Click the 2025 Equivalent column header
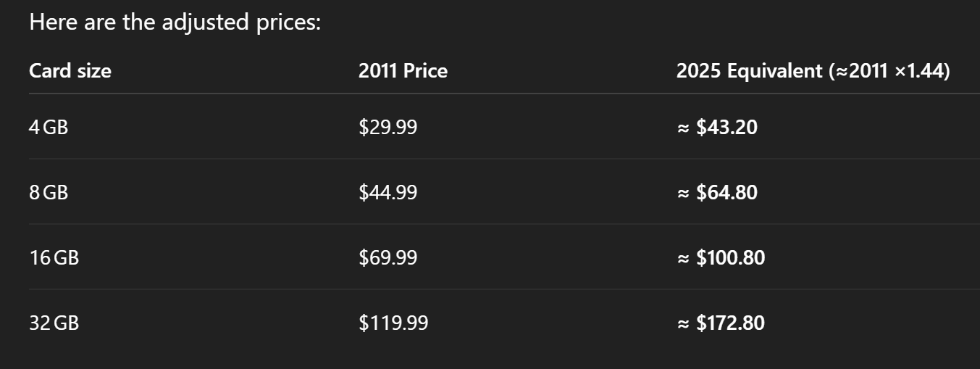This screenshot has height=369, width=980. point(813,71)
